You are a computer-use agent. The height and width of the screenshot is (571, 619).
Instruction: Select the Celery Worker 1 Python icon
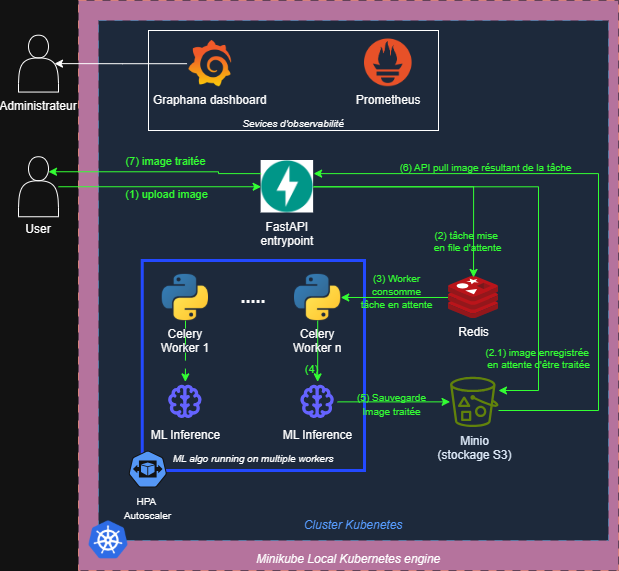[185, 297]
